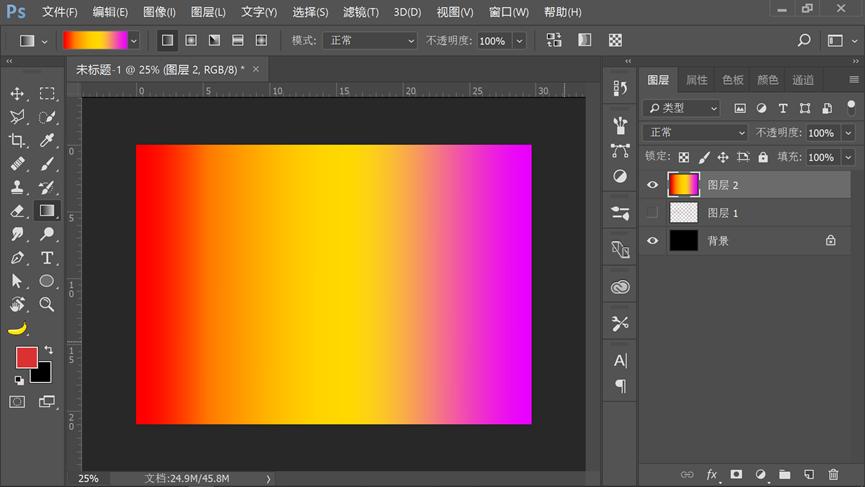The height and width of the screenshot is (487, 865).
Task: Choose Reflected Gradient style
Action: point(238,40)
